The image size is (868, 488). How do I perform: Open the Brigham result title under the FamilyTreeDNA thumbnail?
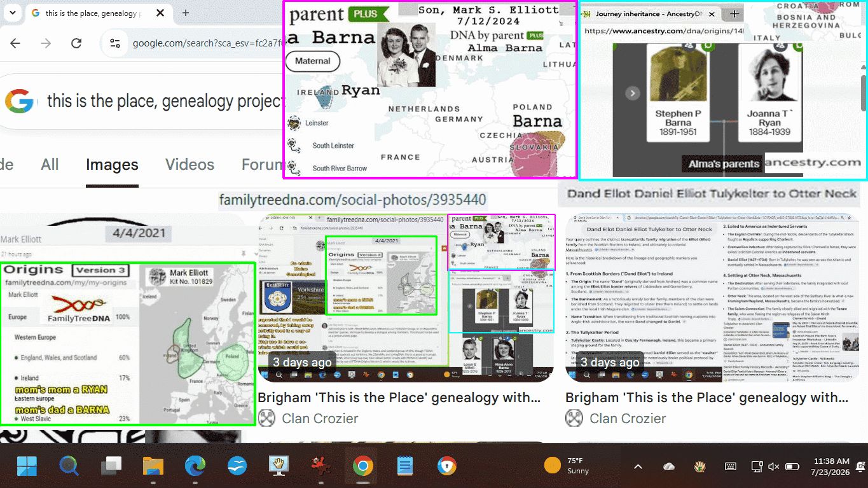coord(399,398)
